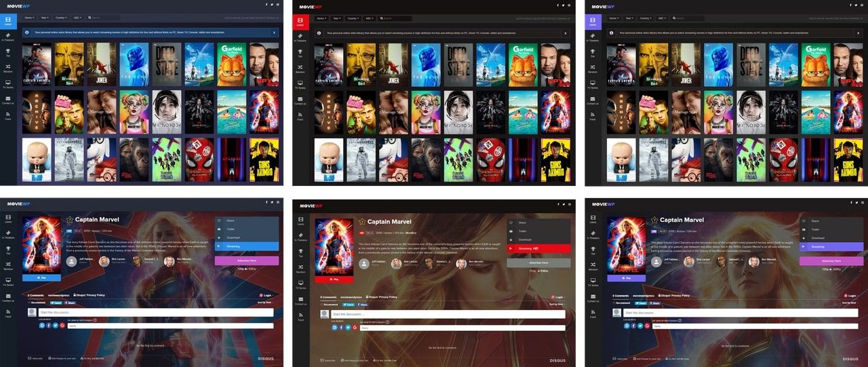Dismiss info banner on blue home page

[x=273, y=32]
